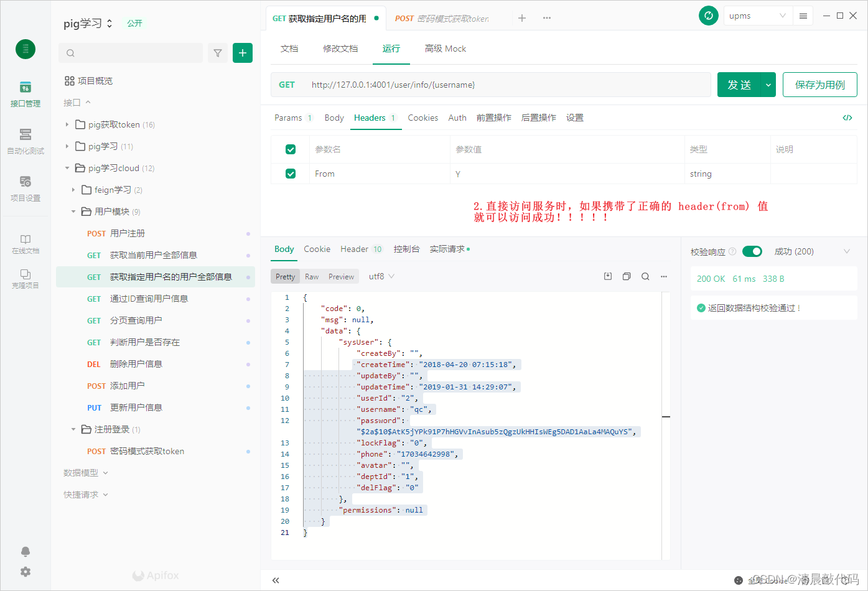Image resolution: width=868 pixels, height=591 pixels.
Task: Open the Params request tab
Action: tap(293, 118)
